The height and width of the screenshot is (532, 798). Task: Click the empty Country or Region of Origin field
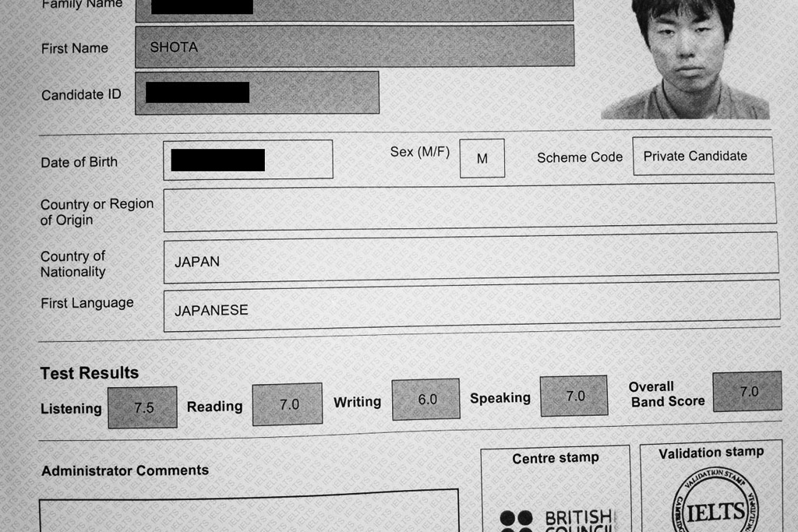469,207
